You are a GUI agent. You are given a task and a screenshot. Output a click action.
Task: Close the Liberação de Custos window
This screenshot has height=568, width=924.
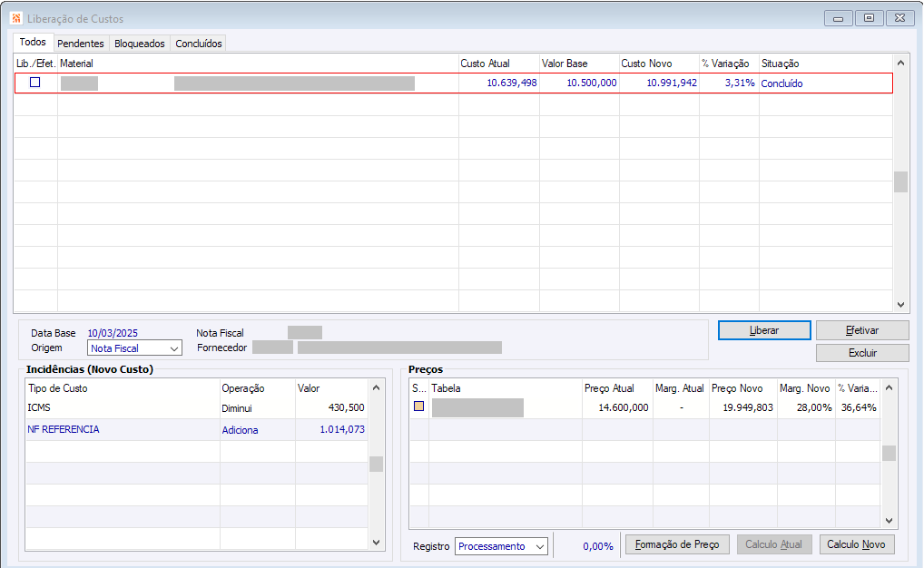pyautogui.click(x=899, y=18)
